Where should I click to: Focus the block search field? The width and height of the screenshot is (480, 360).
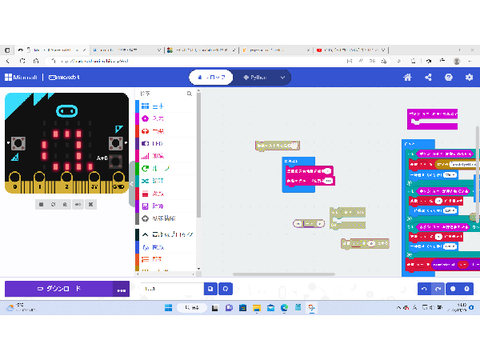[x=162, y=94]
